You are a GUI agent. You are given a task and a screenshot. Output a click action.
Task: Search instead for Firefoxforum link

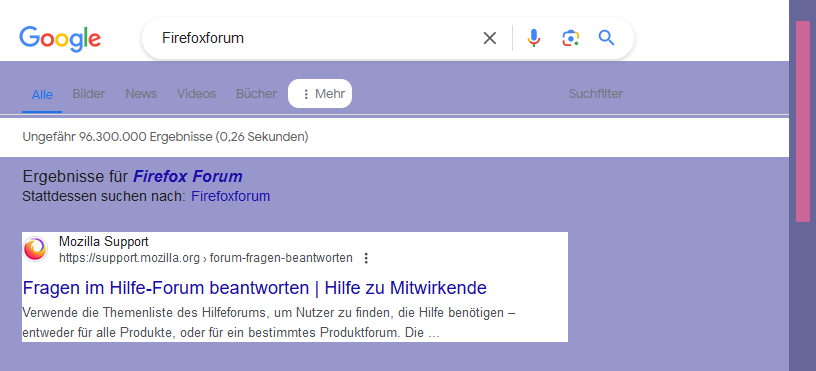tap(231, 197)
